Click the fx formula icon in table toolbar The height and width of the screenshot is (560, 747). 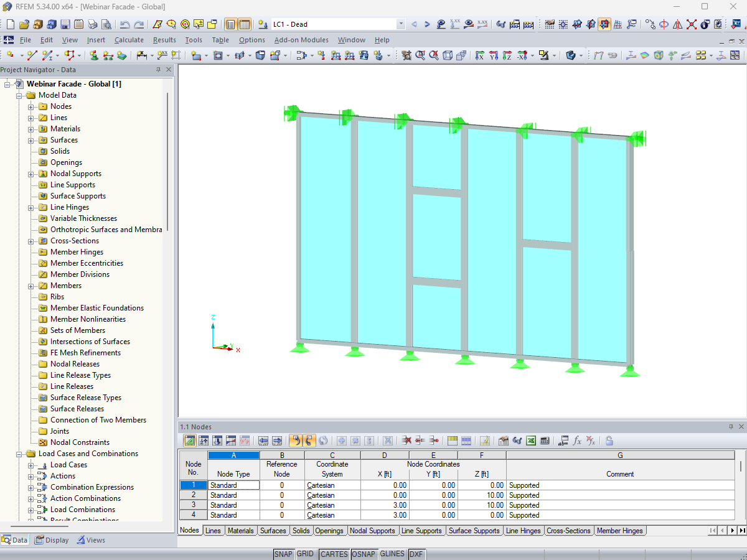[x=577, y=441]
